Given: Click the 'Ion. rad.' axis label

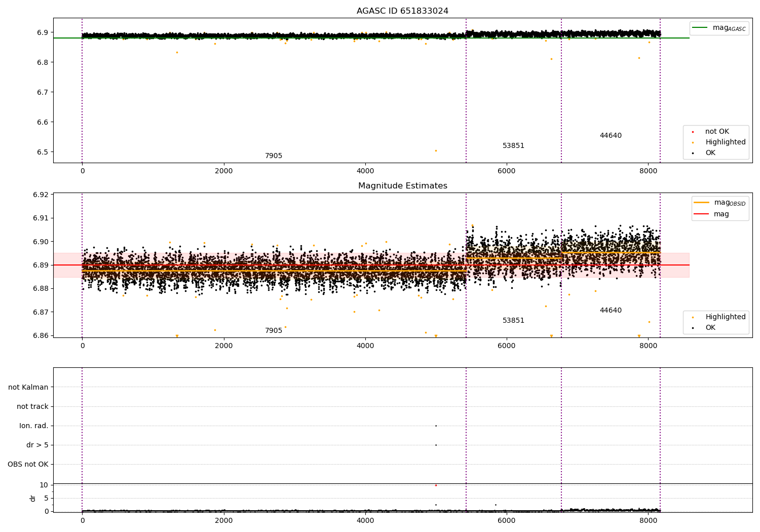Looking at the screenshot, I should (x=34, y=426).
